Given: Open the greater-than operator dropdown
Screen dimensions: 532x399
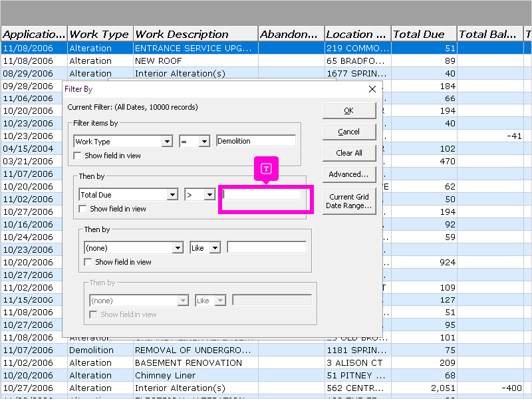Looking at the screenshot, I should 209,194.
